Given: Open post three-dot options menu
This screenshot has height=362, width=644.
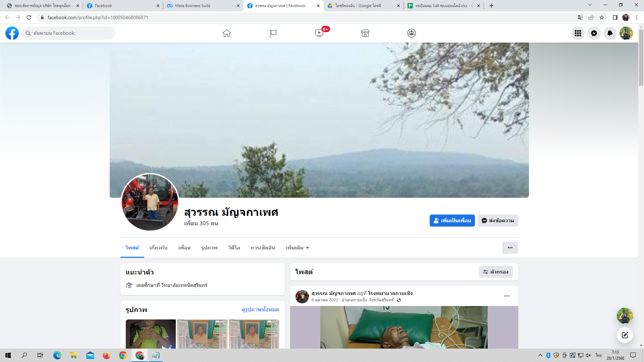Looking at the screenshot, I should pos(507,296).
